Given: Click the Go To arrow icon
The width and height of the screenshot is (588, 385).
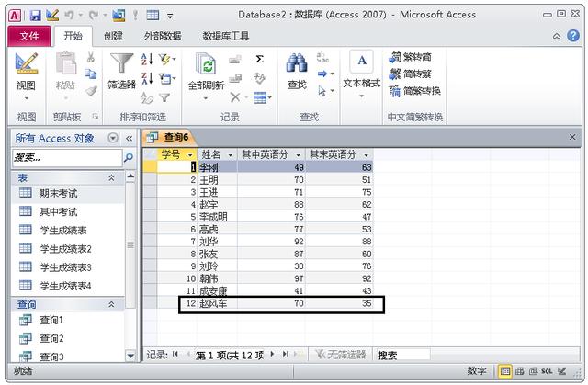Looking at the screenshot, I should pyautogui.click(x=322, y=74).
